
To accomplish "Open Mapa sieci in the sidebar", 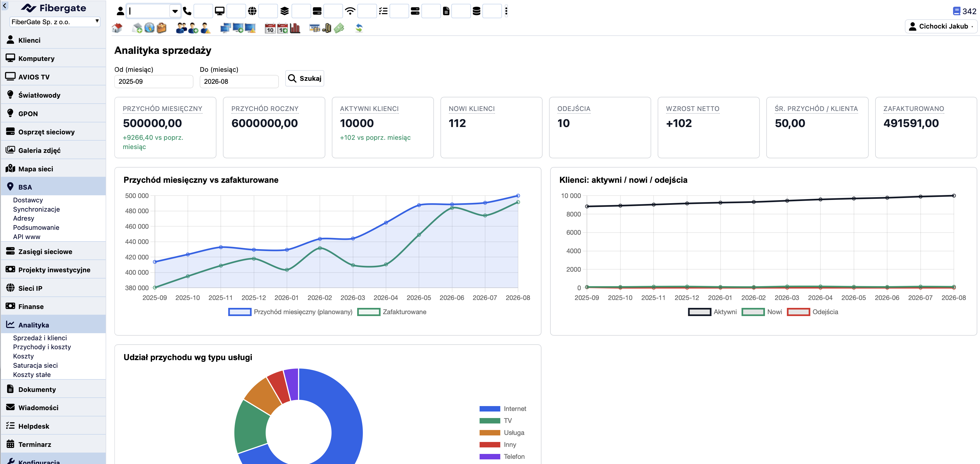I will coord(53,169).
